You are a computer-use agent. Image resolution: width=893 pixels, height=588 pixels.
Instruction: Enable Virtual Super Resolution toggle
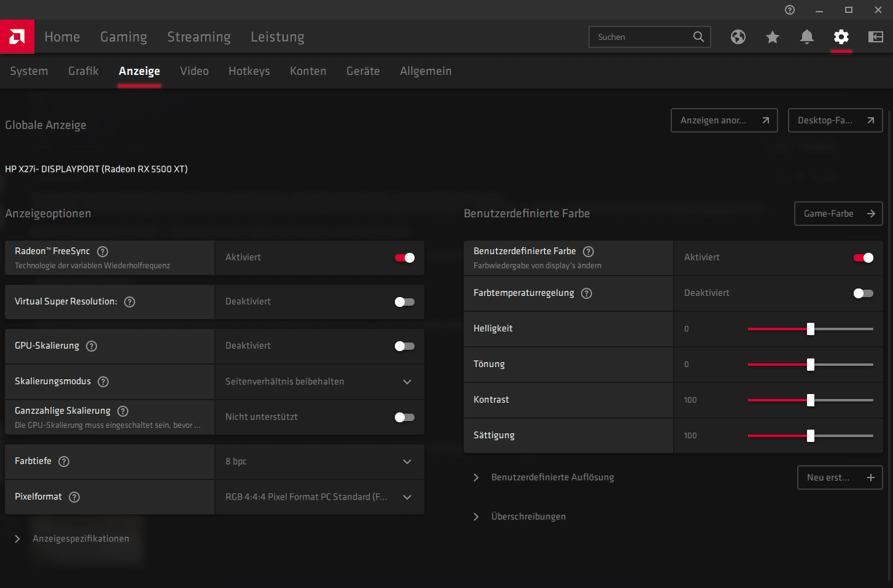point(405,302)
